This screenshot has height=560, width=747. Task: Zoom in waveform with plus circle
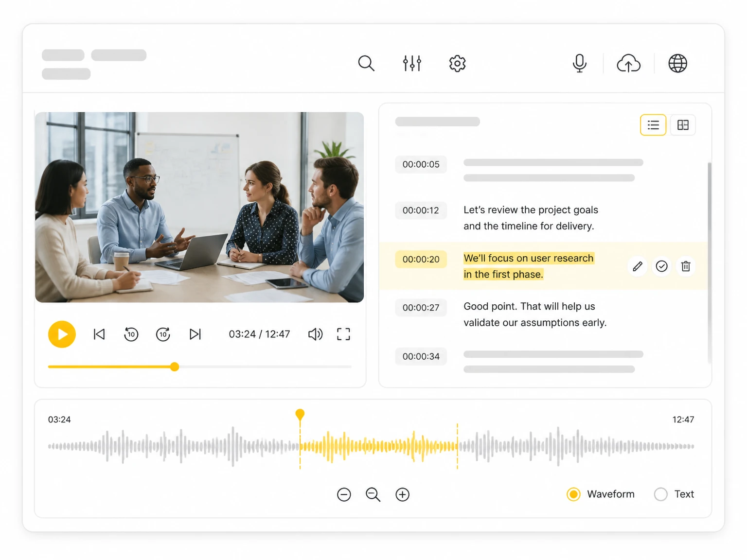click(402, 494)
